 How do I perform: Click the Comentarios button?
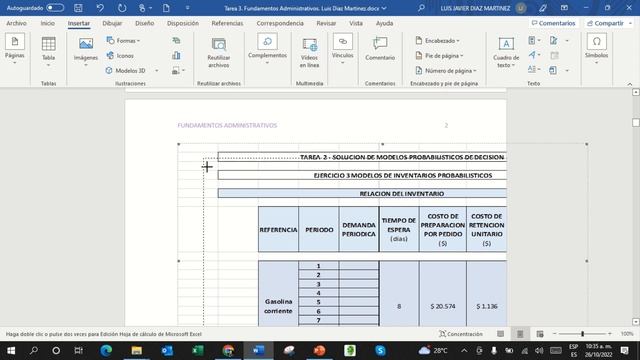click(x=553, y=23)
